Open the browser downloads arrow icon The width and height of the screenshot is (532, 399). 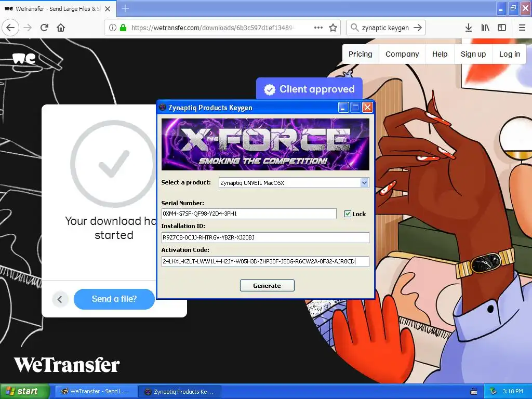[x=469, y=28]
